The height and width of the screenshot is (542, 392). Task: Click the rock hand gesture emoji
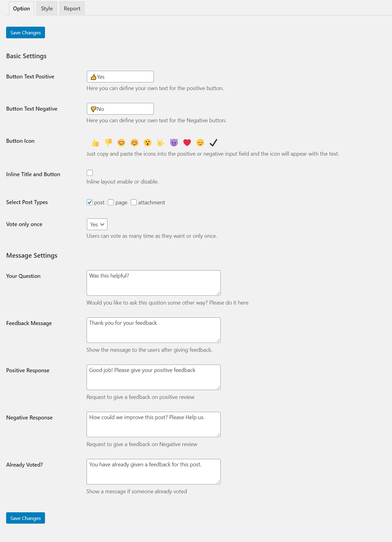coord(161,142)
